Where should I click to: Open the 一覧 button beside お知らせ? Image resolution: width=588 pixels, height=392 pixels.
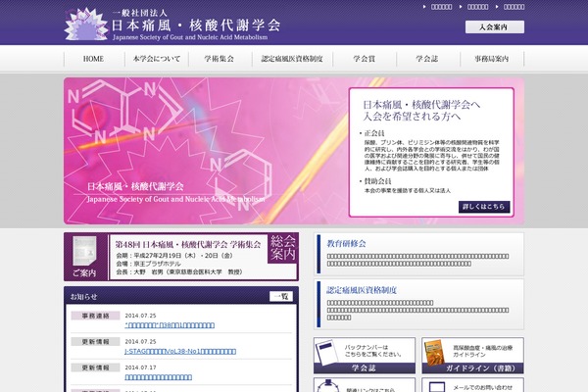[x=281, y=297]
